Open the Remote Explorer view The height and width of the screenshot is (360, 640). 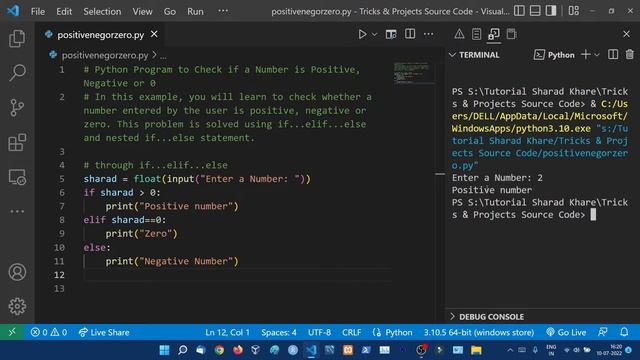click(17, 177)
